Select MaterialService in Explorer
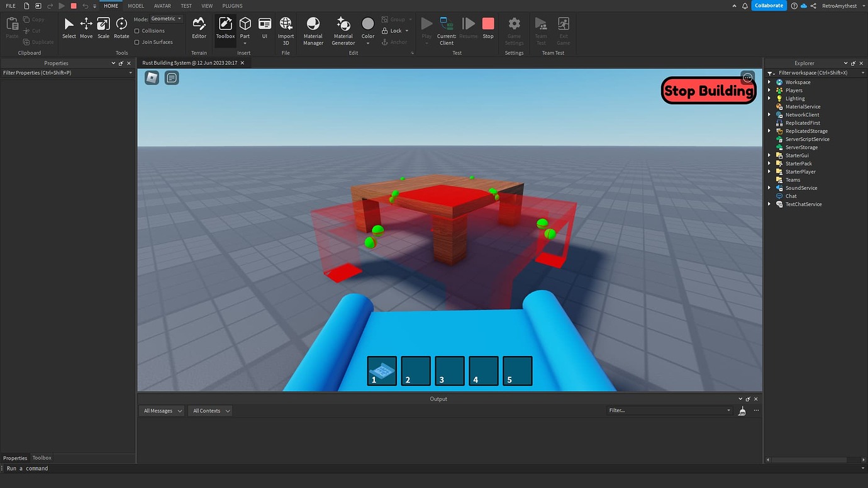The image size is (868, 488). click(803, 107)
